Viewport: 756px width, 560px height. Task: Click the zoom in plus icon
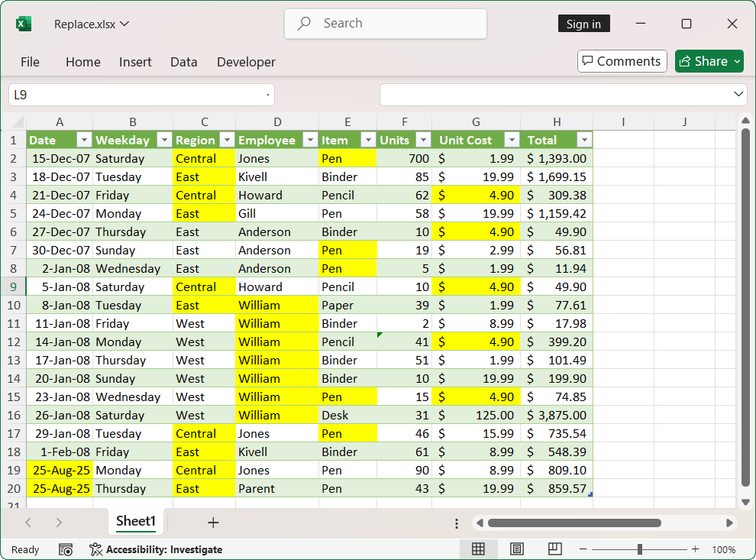[695, 549]
